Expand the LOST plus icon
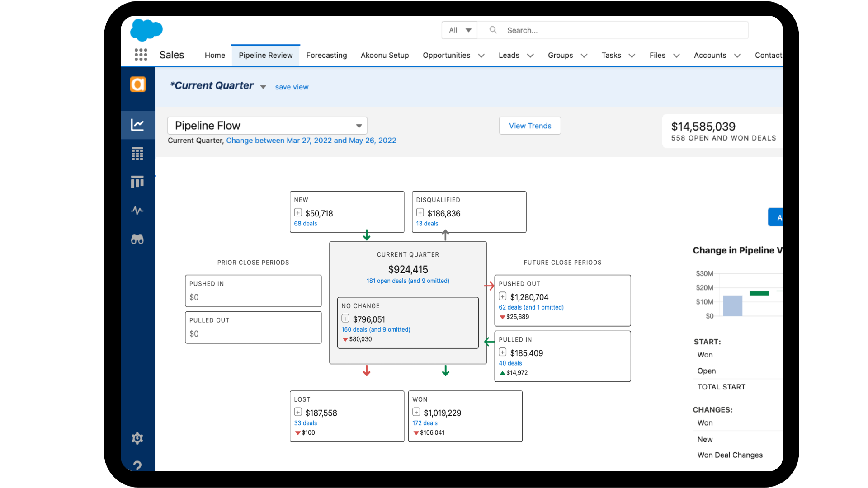Image resolution: width=868 pixels, height=488 pixels. pyautogui.click(x=298, y=412)
